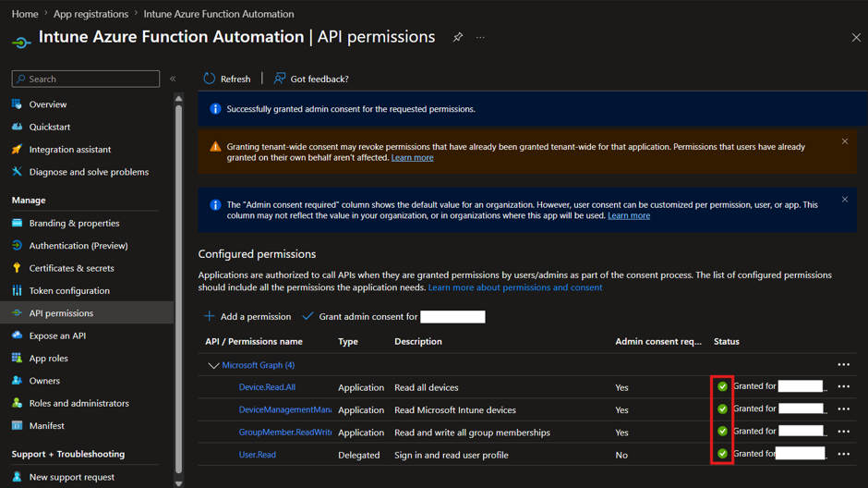
Task: Open the ellipsis menu for the GroupMember.ReadWrite row
Action: tap(844, 432)
